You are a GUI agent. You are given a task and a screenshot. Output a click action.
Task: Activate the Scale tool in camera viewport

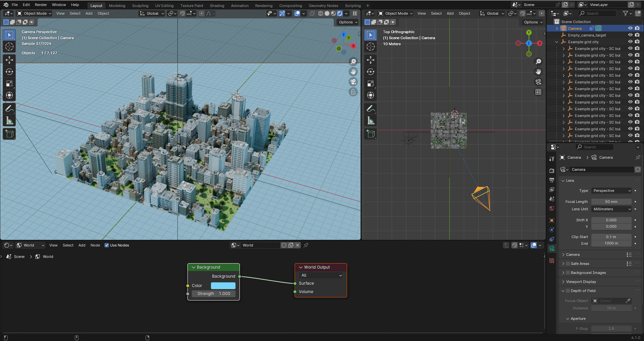tap(9, 83)
